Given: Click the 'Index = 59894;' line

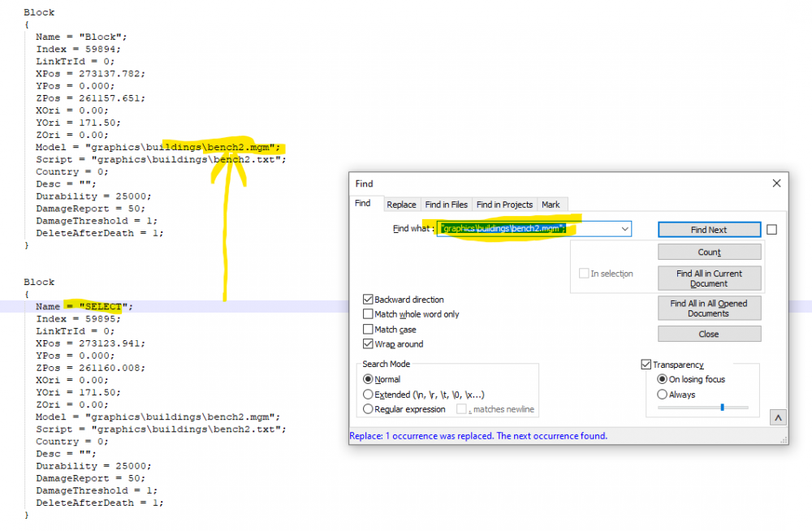Looking at the screenshot, I should (x=78, y=50).
